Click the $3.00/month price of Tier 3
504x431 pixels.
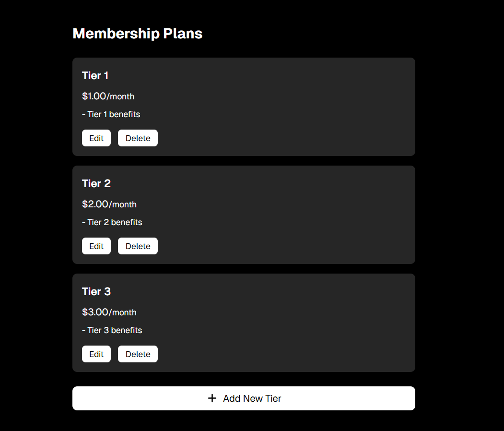(109, 312)
